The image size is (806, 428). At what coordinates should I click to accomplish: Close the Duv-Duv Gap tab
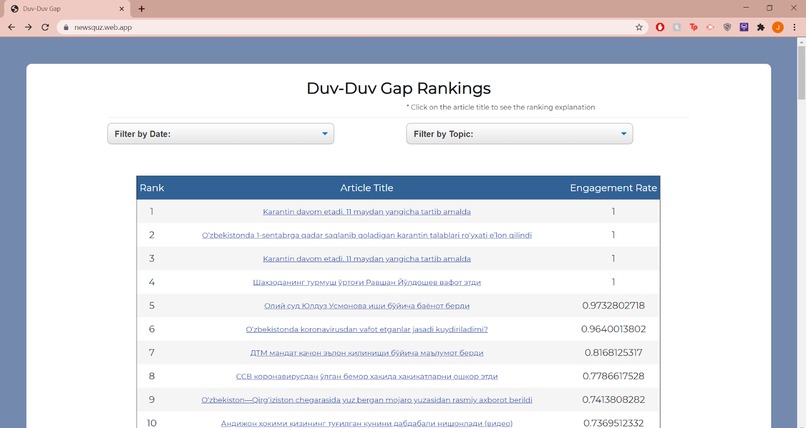pos(122,9)
